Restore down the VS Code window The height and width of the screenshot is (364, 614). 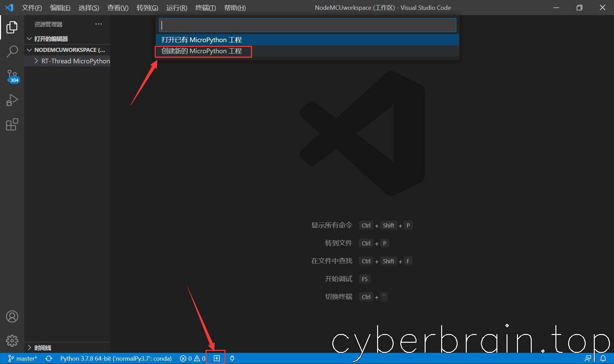pos(579,7)
